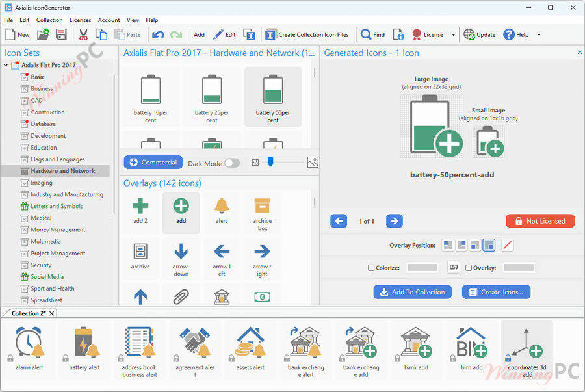Click the Not Licensed button
Screen dimensions: 585x392
click(540, 221)
